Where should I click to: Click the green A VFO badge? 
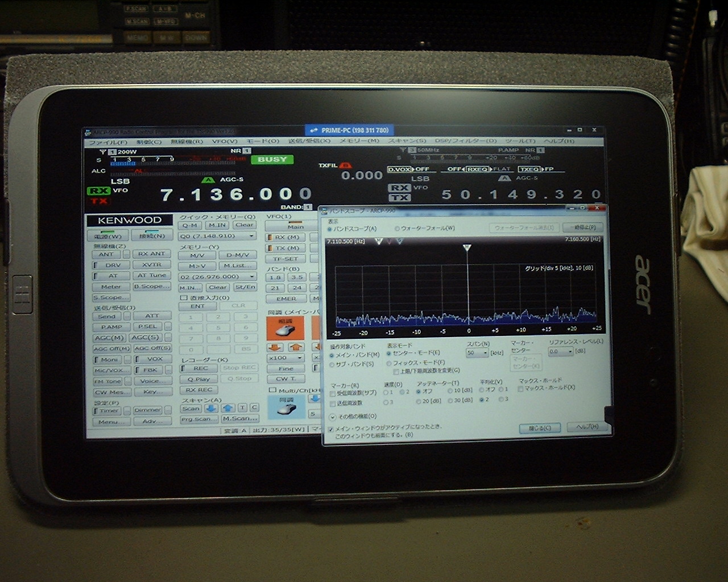tap(209, 180)
